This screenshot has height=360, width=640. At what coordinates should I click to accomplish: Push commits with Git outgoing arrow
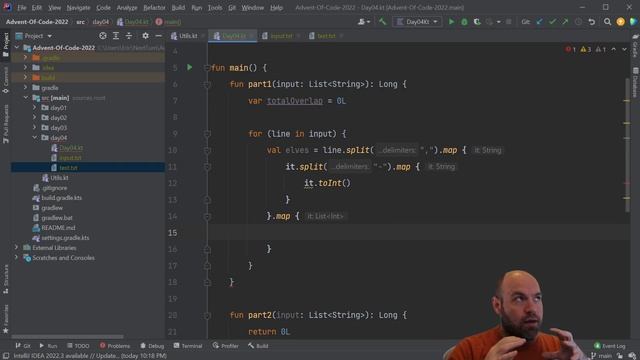pos(565,22)
